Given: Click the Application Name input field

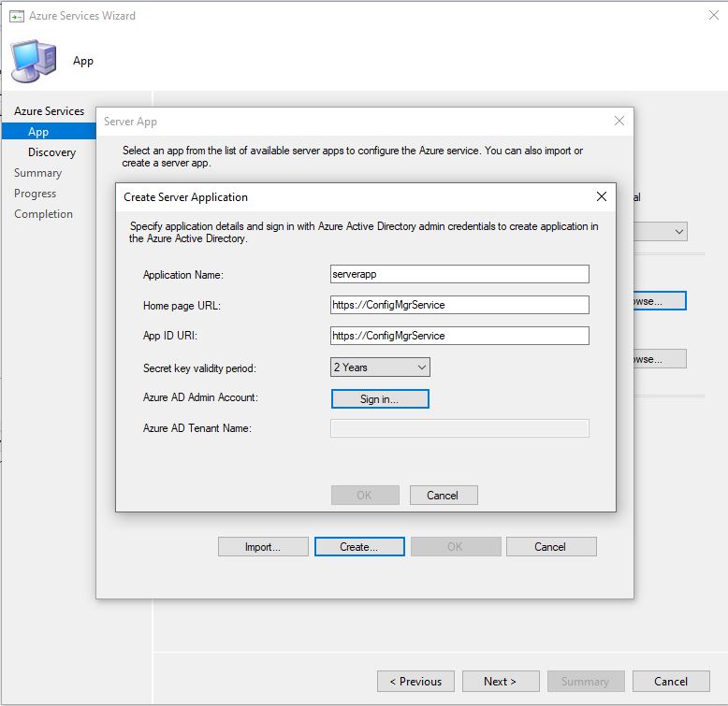Looking at the screenshot, I should (x=459, y=274).
